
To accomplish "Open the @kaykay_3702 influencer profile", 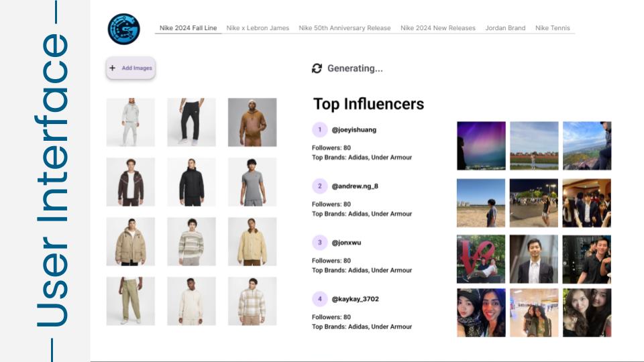I will pos(356,299).
